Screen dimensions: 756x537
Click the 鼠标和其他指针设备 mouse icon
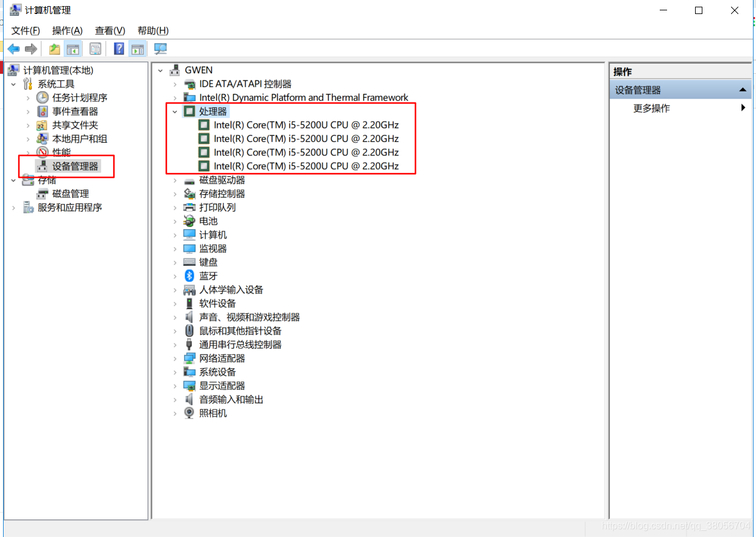tap(189, 330)
